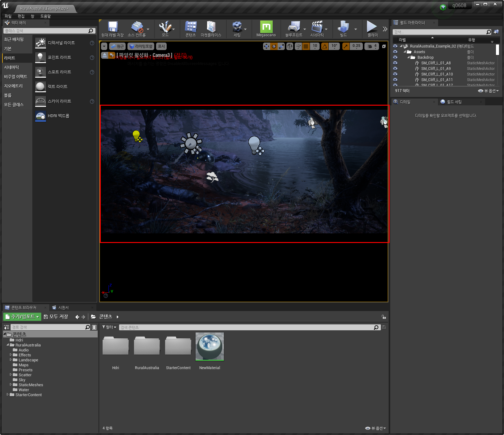Open the Marketplace toolbar icon
The image size is (504, 435).
click(x=211, y=27)
